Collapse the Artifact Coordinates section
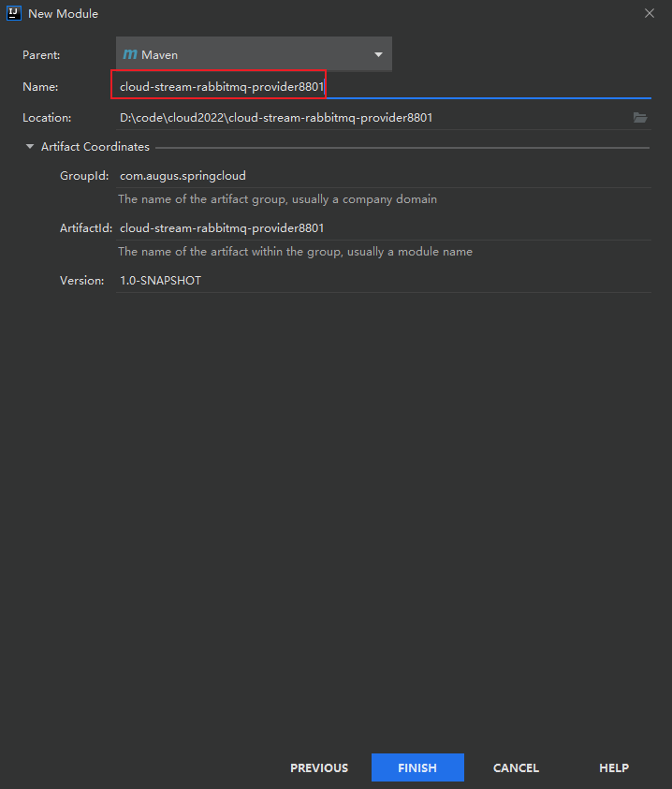Screen dimensions: 672x789 30,146
